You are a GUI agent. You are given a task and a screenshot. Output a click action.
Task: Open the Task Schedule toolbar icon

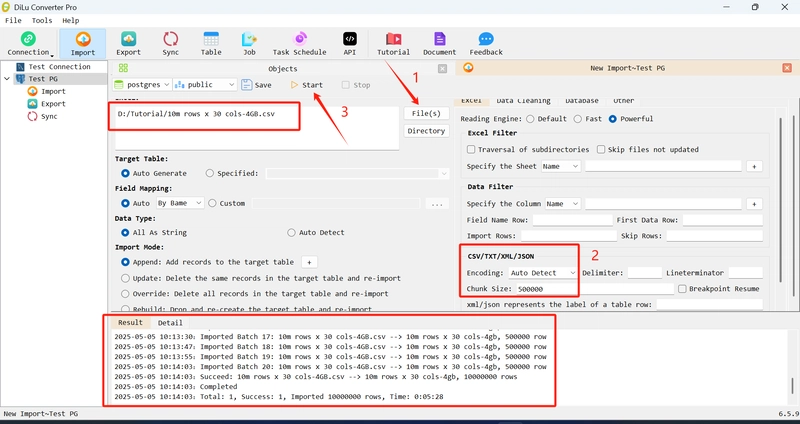pos(299,44)
